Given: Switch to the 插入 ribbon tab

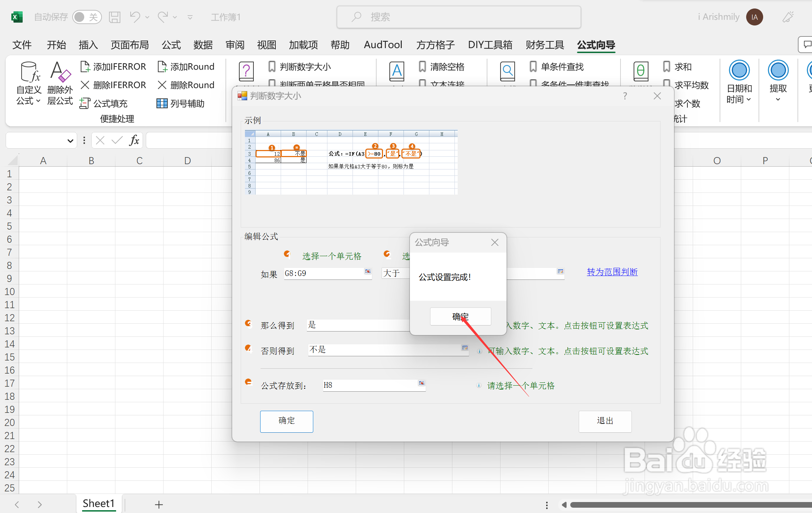Looking at the screenshot, I should click(88, 45).
